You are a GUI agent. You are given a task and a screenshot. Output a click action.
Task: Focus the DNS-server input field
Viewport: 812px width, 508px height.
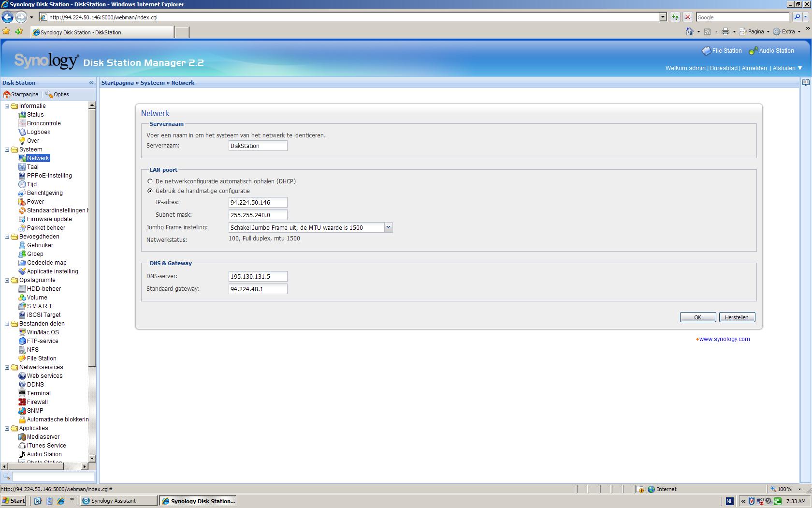(258, 276)
